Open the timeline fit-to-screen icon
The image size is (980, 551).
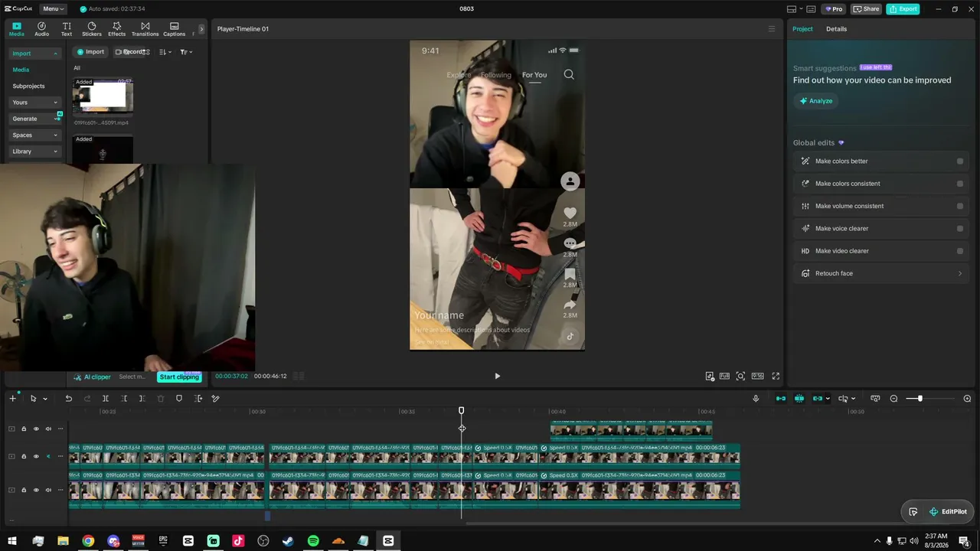875,399
